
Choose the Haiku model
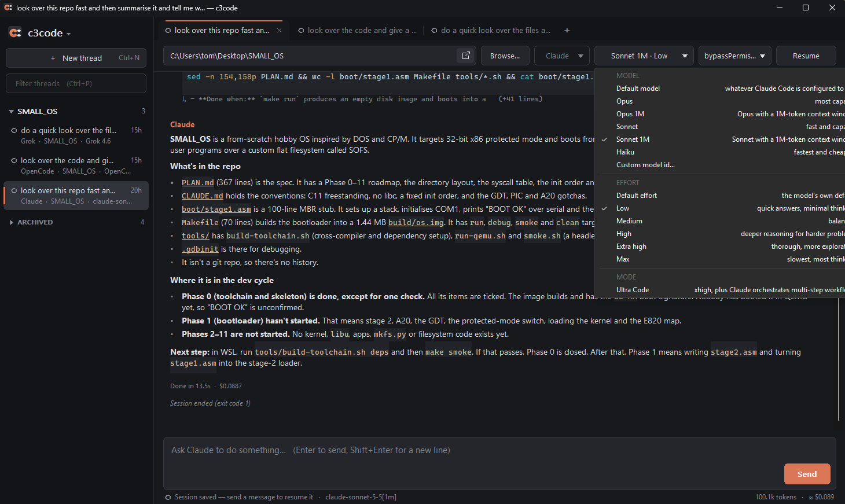720,152
